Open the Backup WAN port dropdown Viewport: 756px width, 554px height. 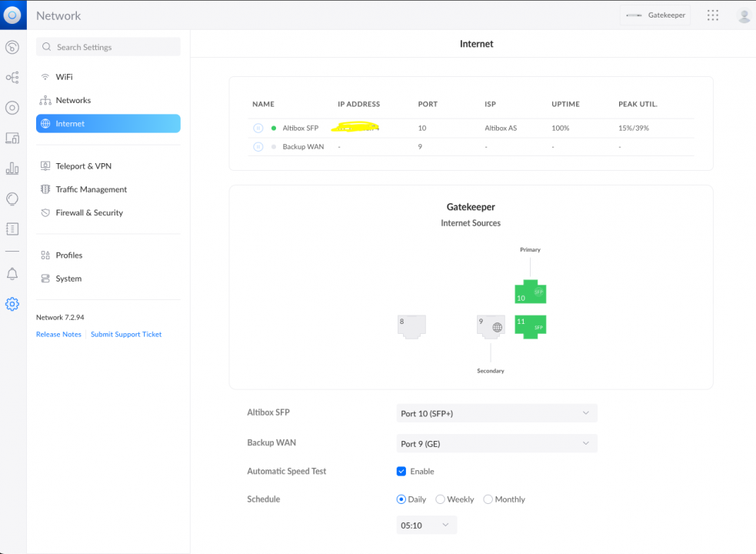(x=496, y=443)
